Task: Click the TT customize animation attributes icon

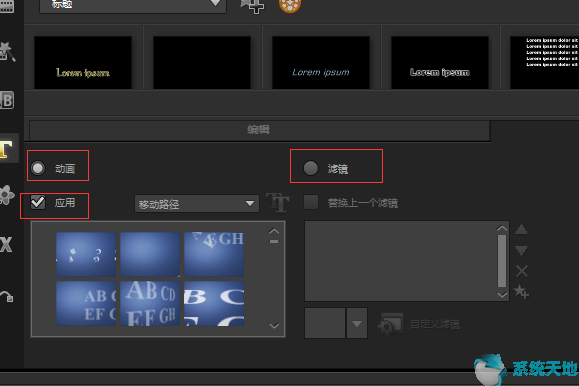Action: point(278,202)
